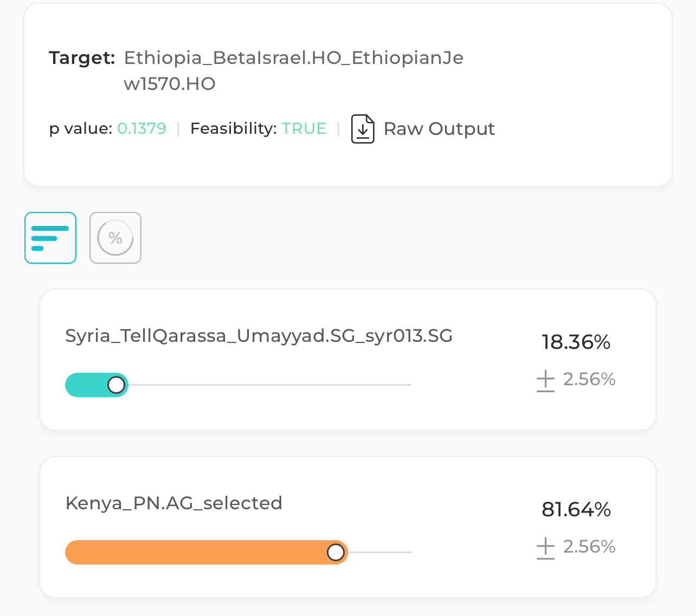This screenshot has height=616, width=696.
Task: Switch to the percentage circle view
Action: pos(115,238)
